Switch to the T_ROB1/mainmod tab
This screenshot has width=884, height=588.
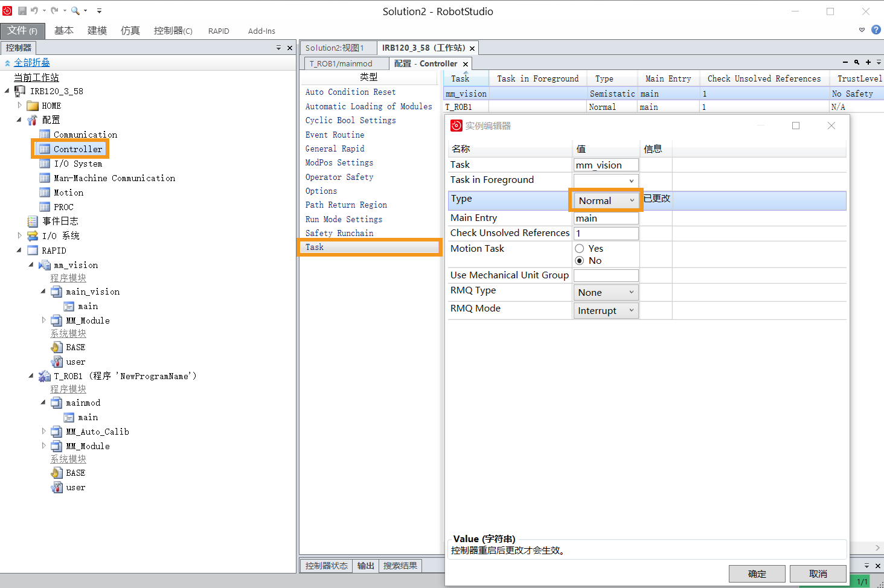click(x=341, y=63)
